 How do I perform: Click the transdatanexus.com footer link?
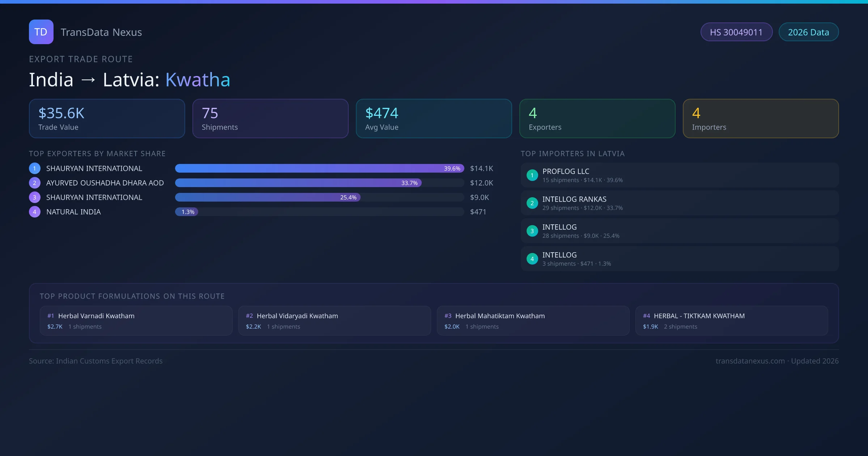tap(750, 361)
